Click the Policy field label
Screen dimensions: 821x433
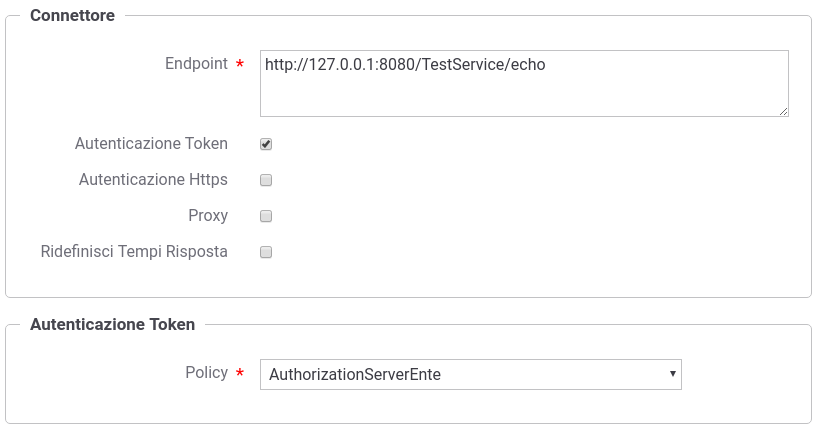206,372
